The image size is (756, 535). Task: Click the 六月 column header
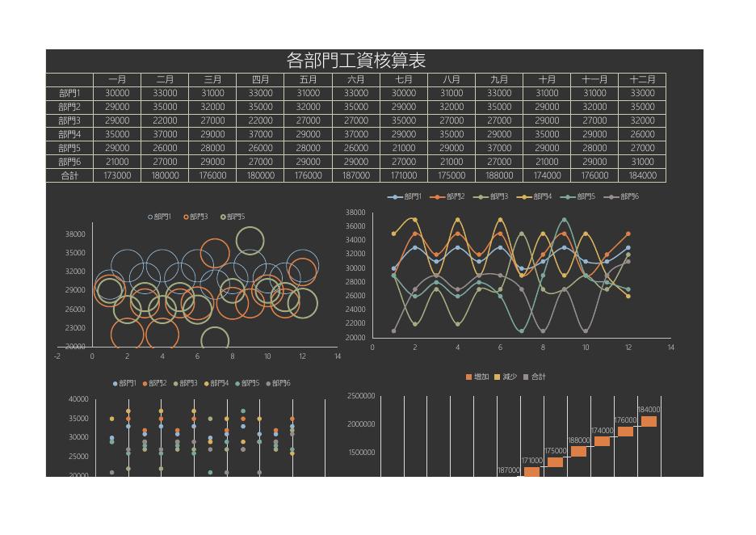[356, 79]
